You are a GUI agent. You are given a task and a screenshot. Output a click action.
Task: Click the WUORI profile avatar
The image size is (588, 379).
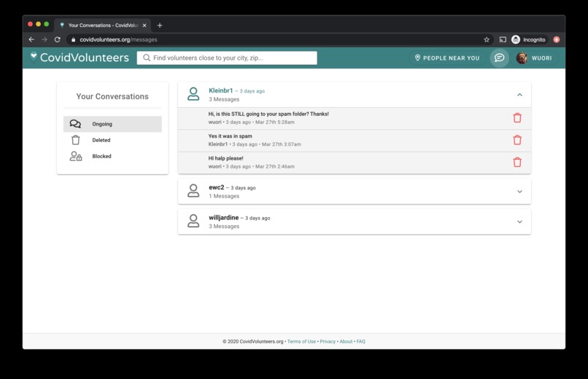tap(522, 58)
